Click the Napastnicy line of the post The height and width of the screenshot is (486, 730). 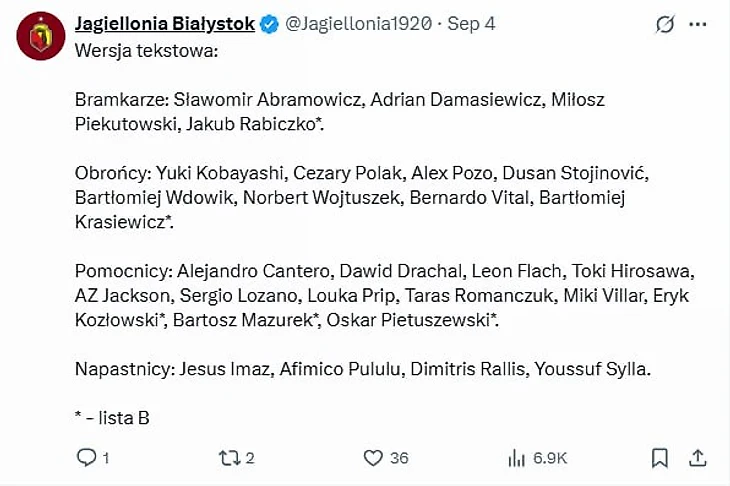(x=363, y=369)
